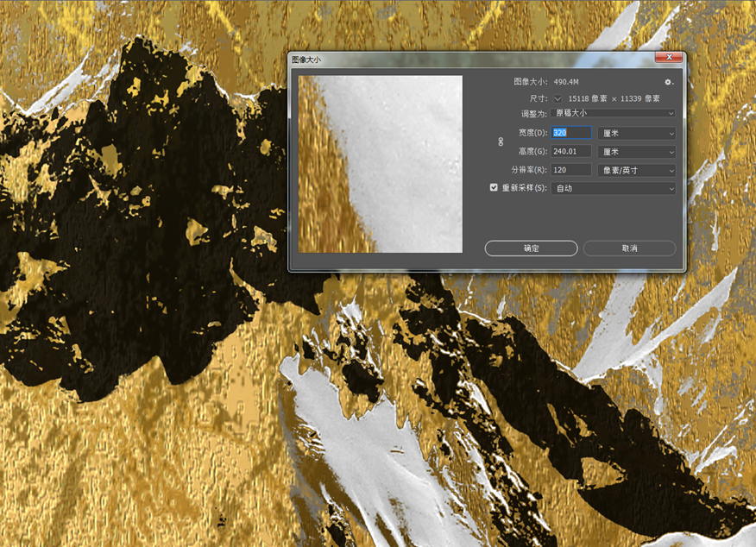Open the resample method dropdown showing 自动
Screen dimensions: 756x547
(x=613, y=188)
